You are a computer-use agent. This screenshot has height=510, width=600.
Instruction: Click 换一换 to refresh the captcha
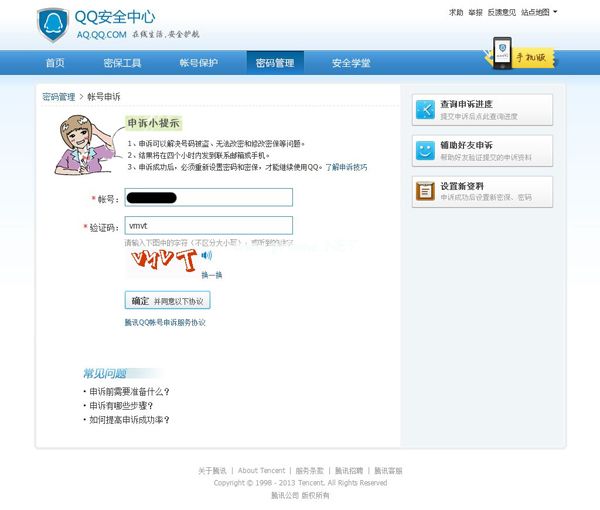[211, 275]
